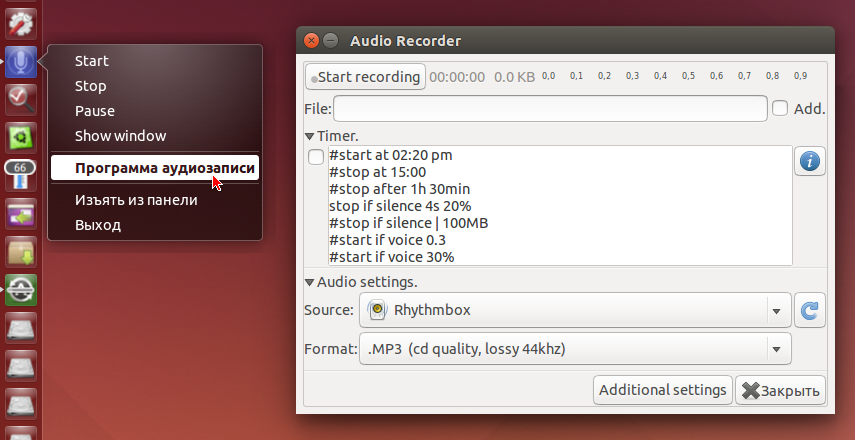This screenshot has width=855, height=440.
Task: Choose Pause from the launcher context menu
Action: (x=95, y=111)
